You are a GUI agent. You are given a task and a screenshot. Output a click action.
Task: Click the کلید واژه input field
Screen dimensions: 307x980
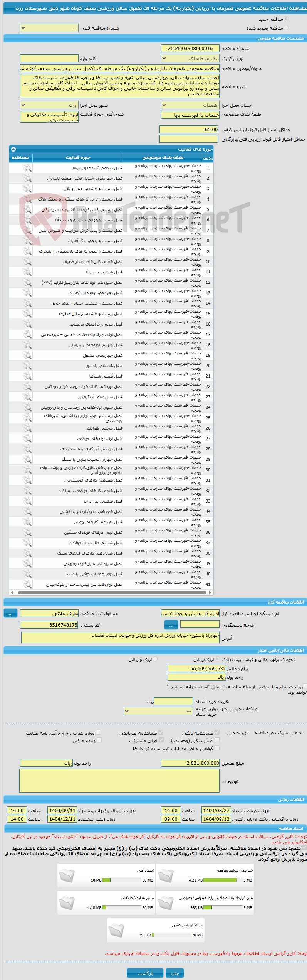(x=49, y=58)
